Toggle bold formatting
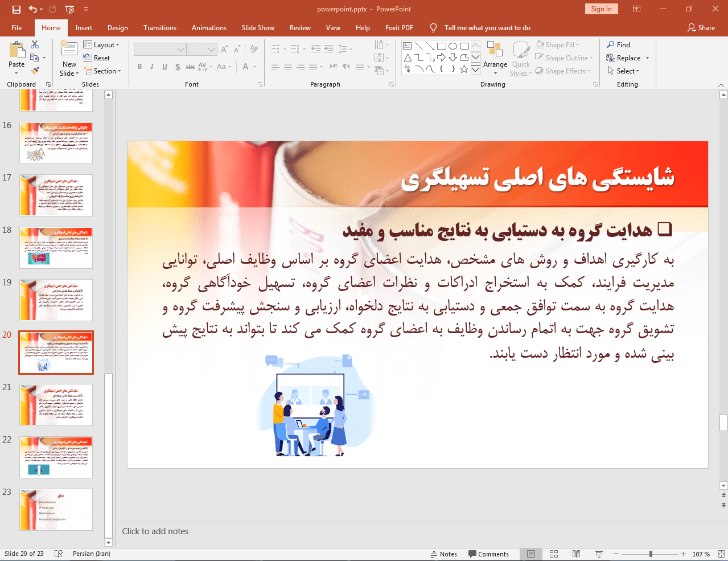 tap(139, 67)
